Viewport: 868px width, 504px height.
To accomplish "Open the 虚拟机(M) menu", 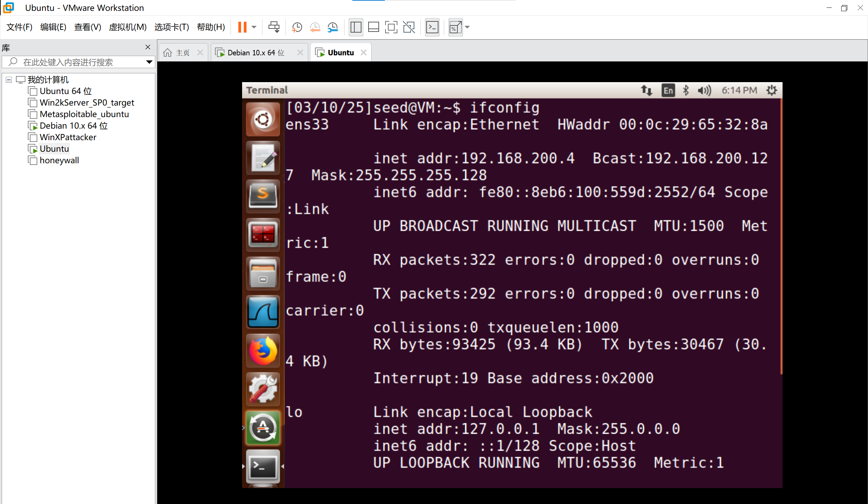I will pyautogui.click(x=127, y=27).
